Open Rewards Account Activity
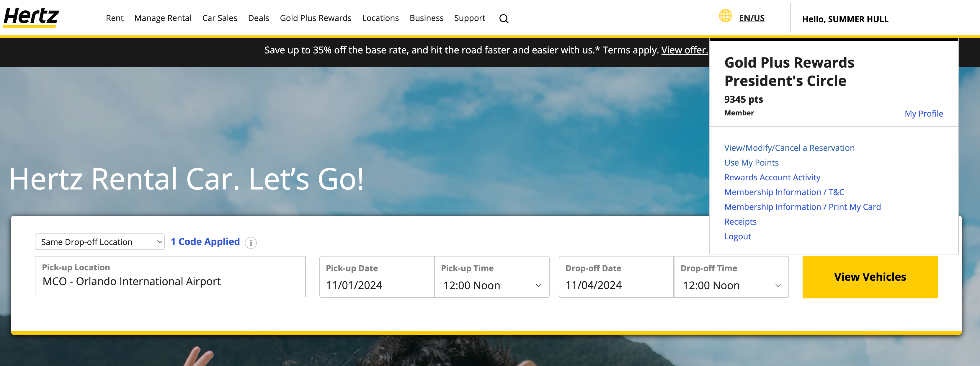980x366 pixels. pyautogui.click(x=772, y=178)
